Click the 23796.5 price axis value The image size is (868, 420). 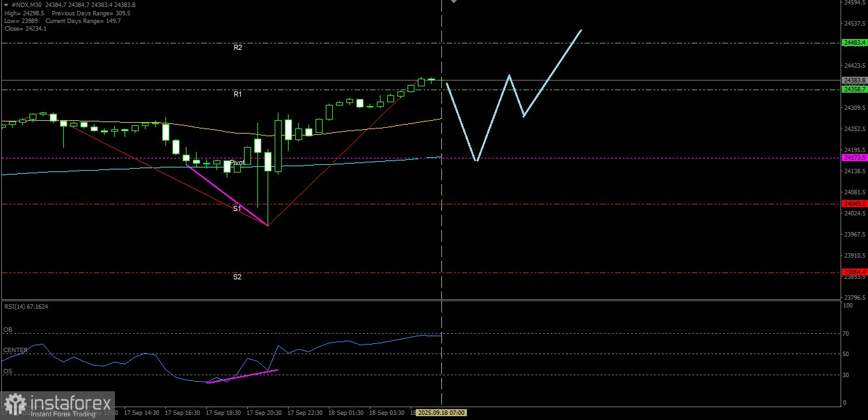coord(855,297)
